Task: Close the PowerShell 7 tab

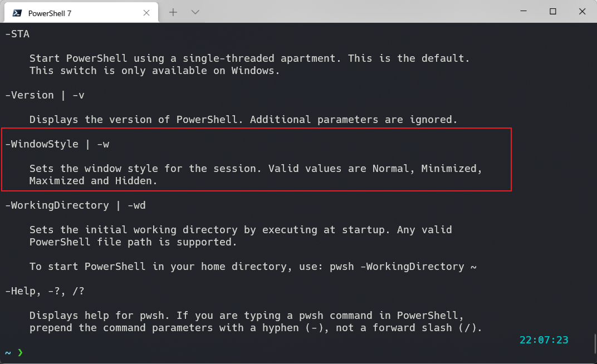Action: click(x=146, y=13)
